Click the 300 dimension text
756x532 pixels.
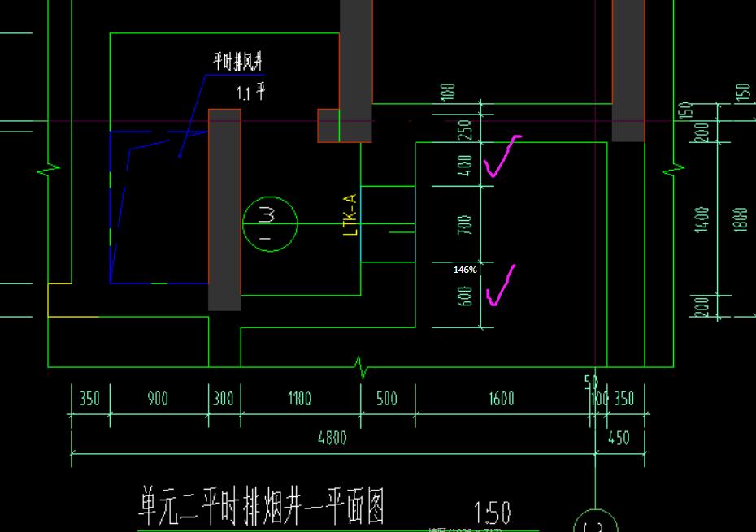pos(224,399)
